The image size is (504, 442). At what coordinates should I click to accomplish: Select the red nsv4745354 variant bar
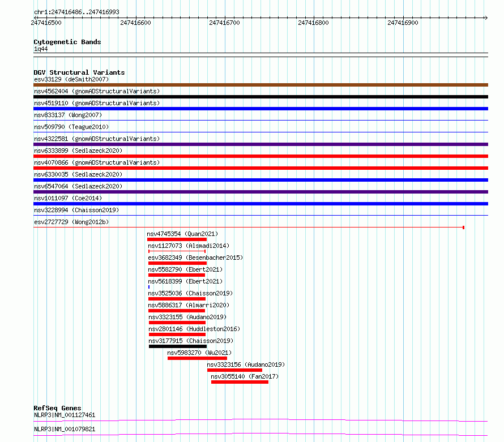[x=177, y=239]
